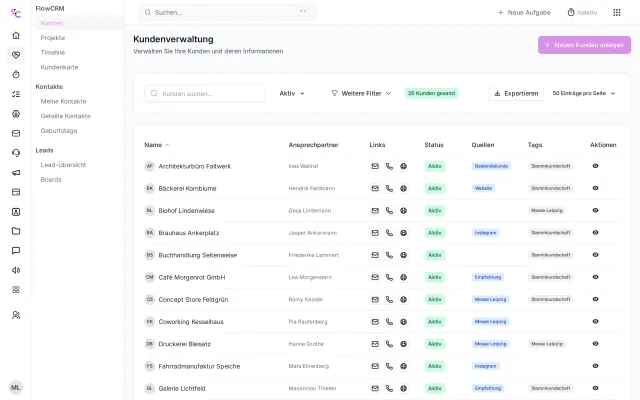Open the apps grid icon in the top bar
640x400 pixels.
coord(617,13)
